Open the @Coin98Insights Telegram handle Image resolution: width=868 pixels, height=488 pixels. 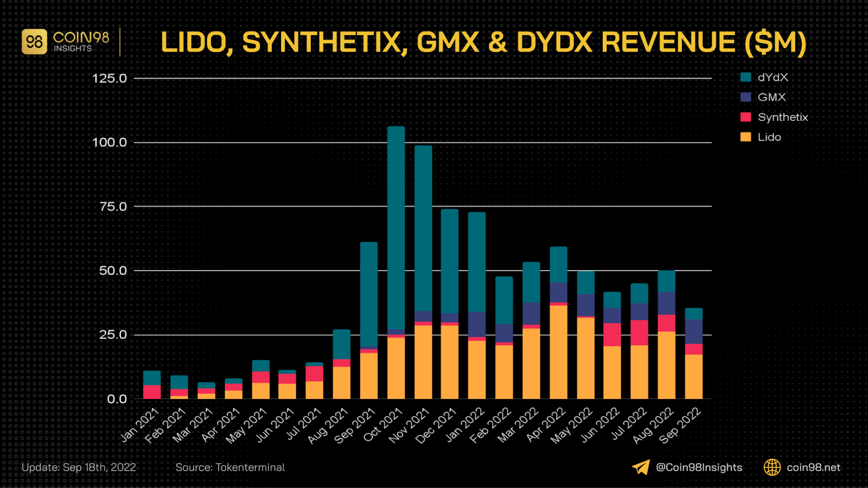point(699,467)
